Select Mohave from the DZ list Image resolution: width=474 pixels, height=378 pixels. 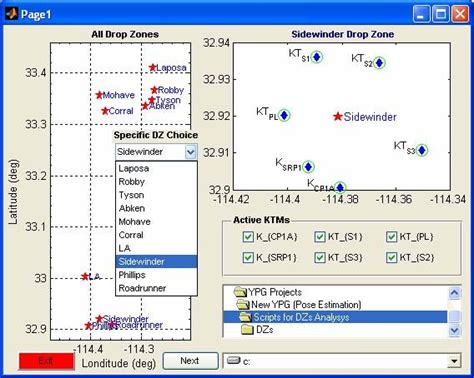pyautogui.click(x=156, y=222)
